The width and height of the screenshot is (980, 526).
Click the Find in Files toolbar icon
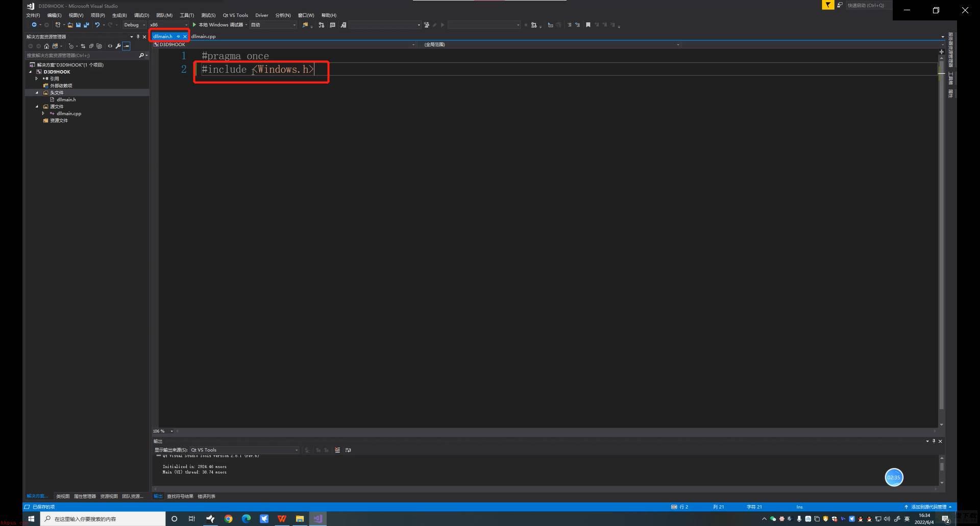tap(305, 25)
